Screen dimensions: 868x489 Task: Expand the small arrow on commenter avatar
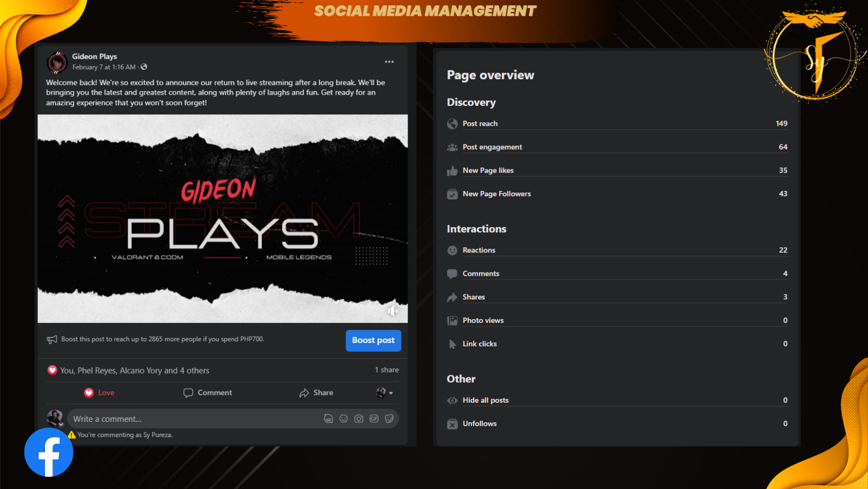click(61, 424)
